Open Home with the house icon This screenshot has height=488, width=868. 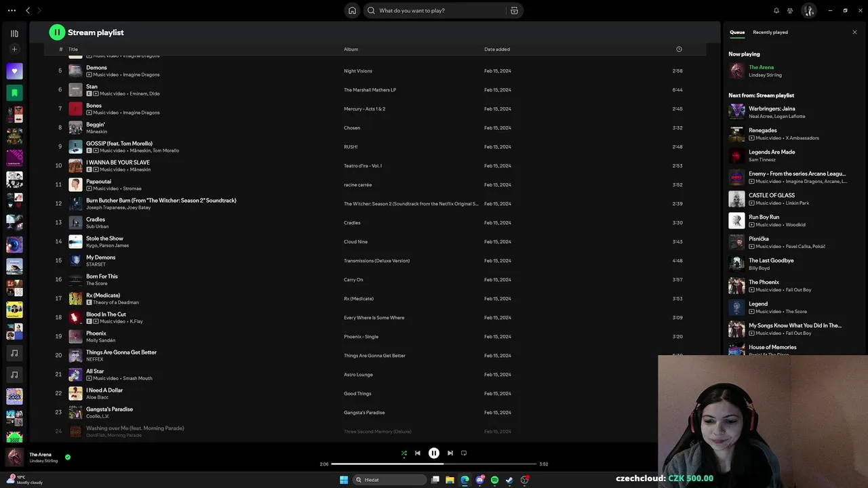(352, 10)
